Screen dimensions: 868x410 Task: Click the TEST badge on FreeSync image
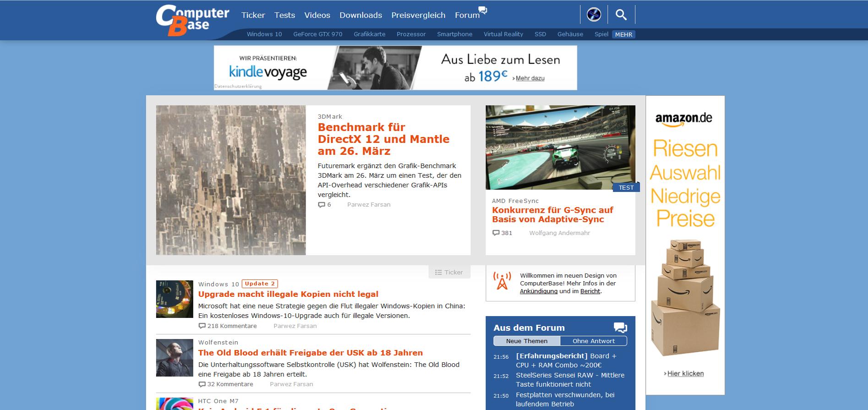[626, 187]
